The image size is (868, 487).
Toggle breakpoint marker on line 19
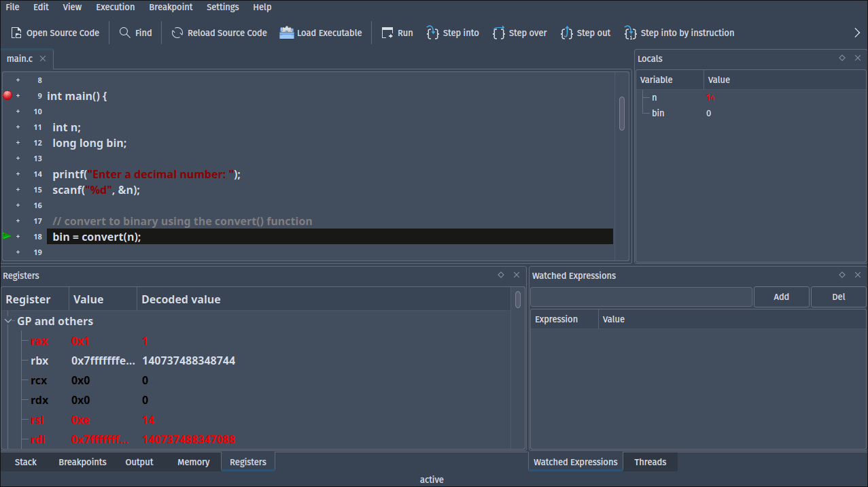(18, 252)
